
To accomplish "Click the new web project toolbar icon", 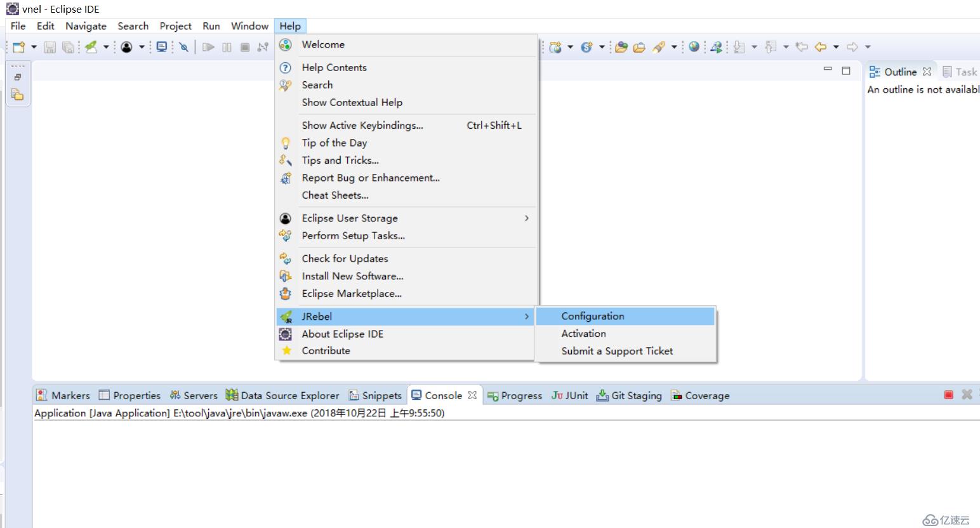I will [555, 47].
